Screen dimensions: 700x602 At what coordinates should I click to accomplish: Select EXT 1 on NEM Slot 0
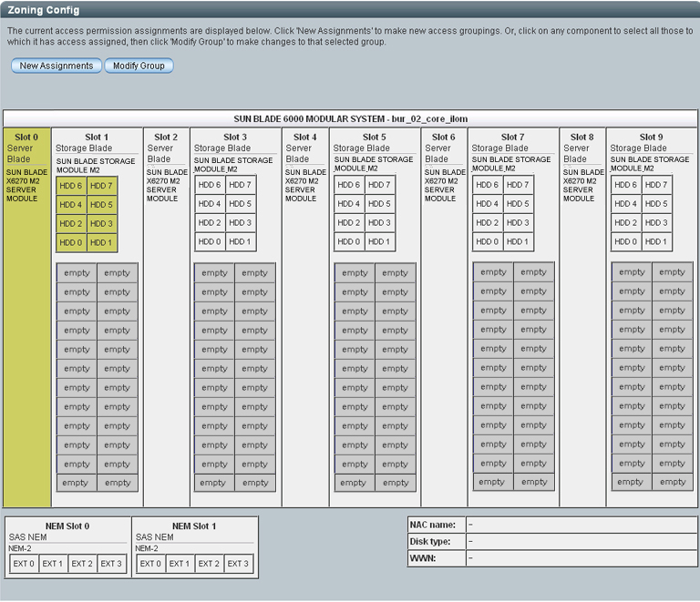(x=53, y=564)
